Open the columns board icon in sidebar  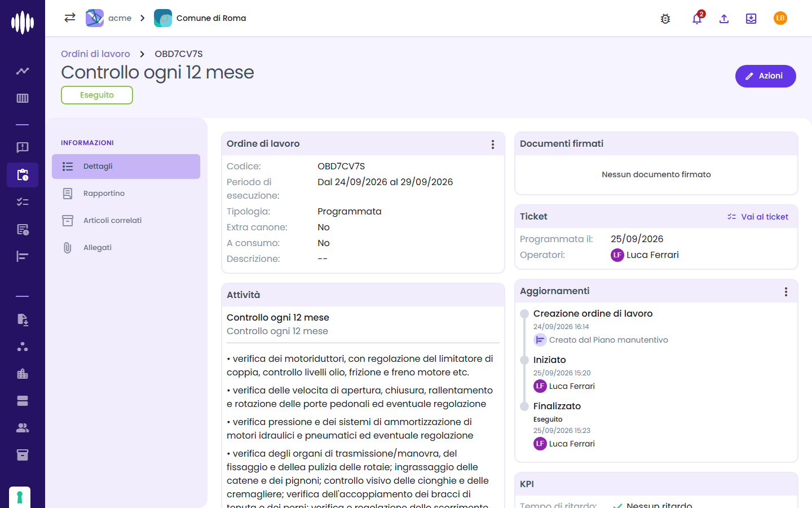(23, 98)
